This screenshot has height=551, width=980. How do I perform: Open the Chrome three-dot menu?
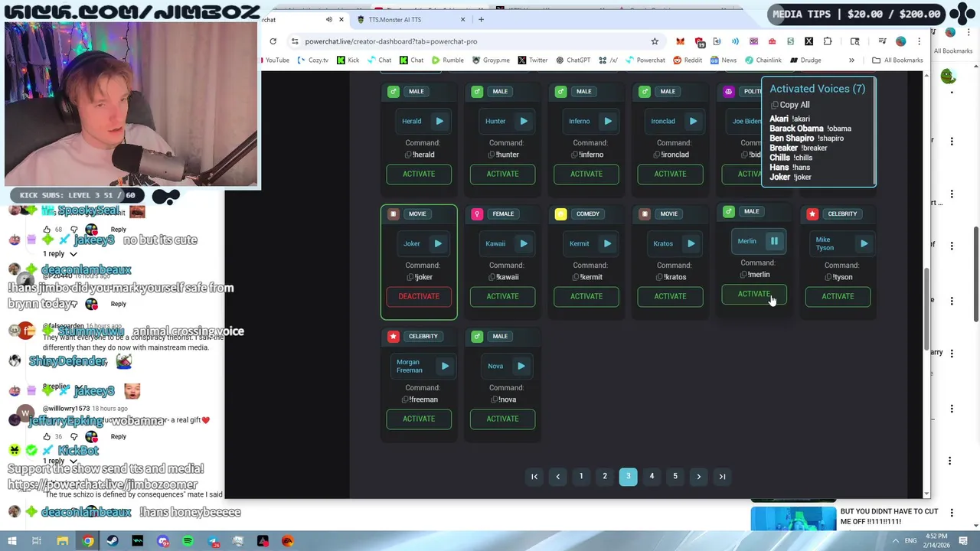[x=919, y=41]
